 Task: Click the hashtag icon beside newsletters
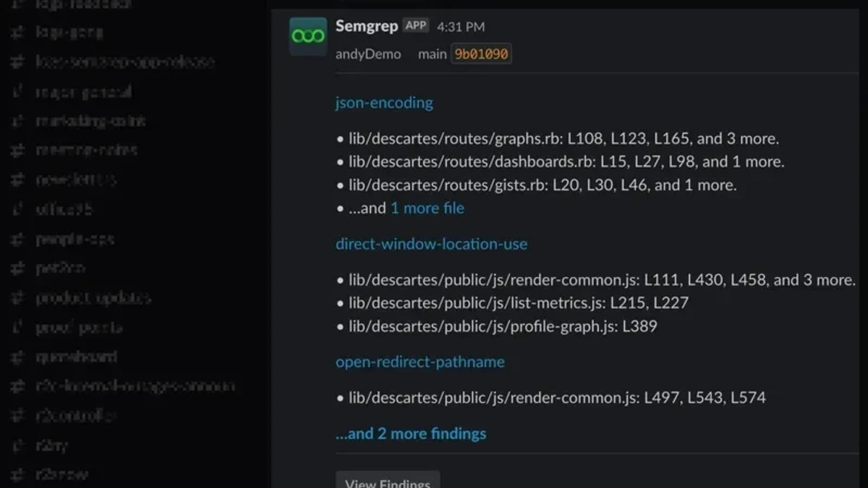point(17,179)
